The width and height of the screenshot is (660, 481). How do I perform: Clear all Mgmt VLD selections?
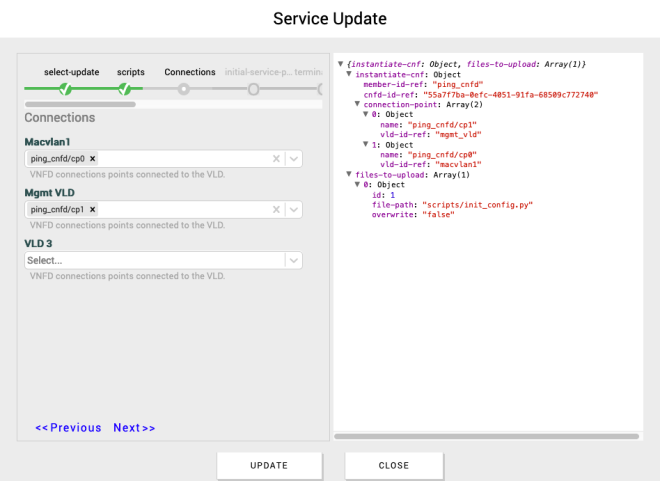click(x=276, y=210)
